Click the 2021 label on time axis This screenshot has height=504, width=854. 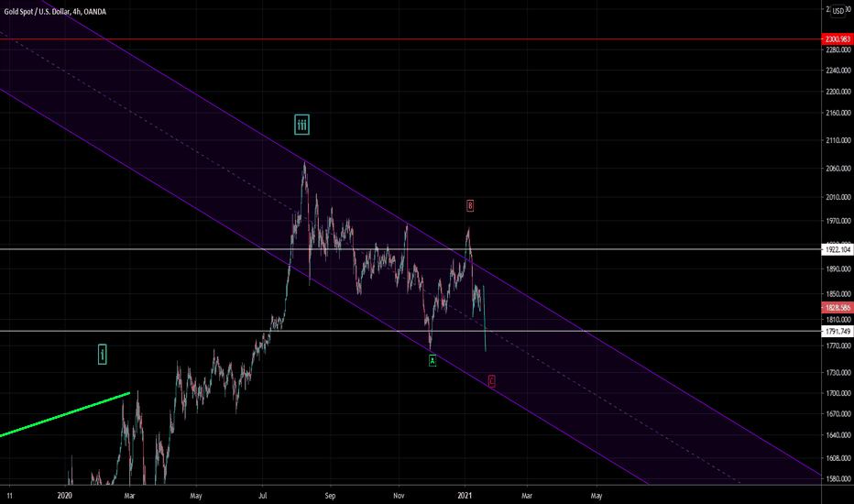pyautogui.click(x=465, y=495)
